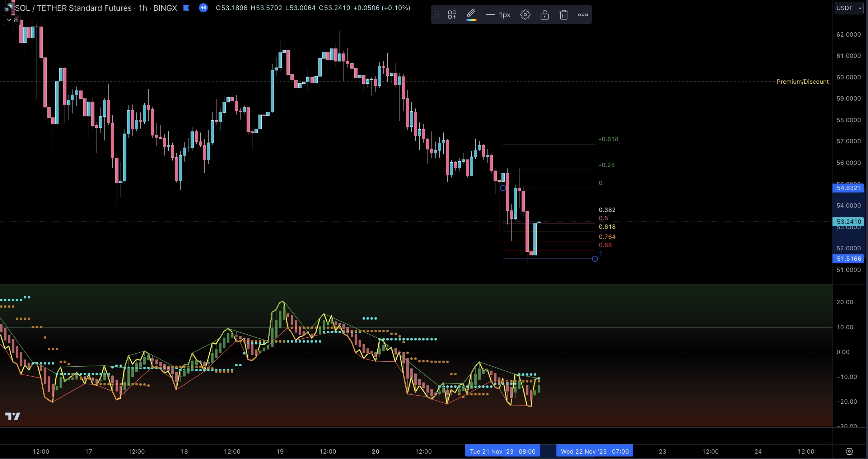Toggle the drawing lock icon
This screenshot has width=868, height=459.
coord(545,15)
